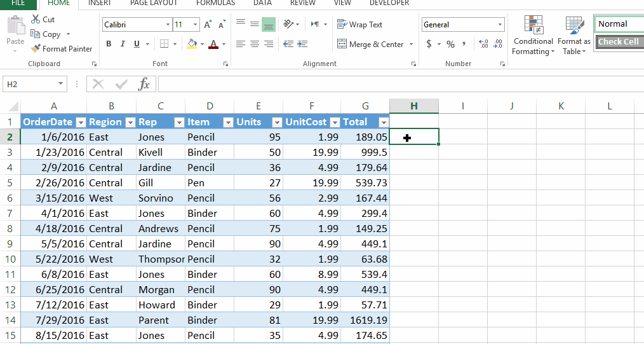
Task: Align text left
Action: 241,44
